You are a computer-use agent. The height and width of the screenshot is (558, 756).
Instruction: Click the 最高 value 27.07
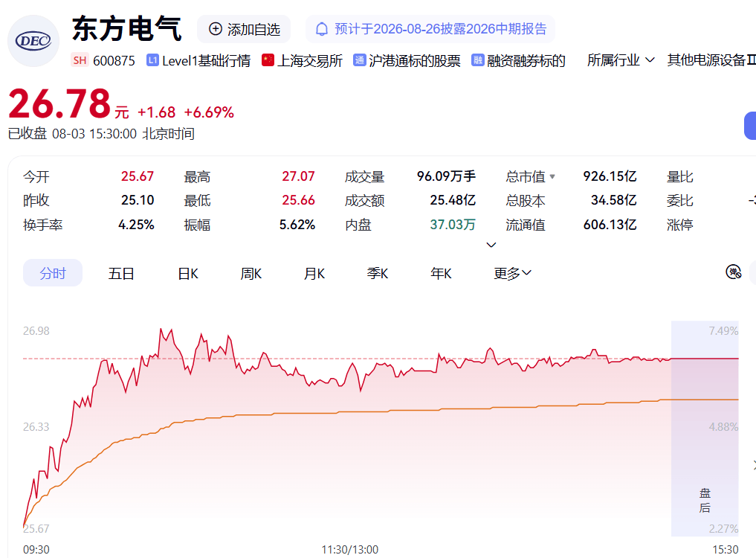[x=298, y=176]
